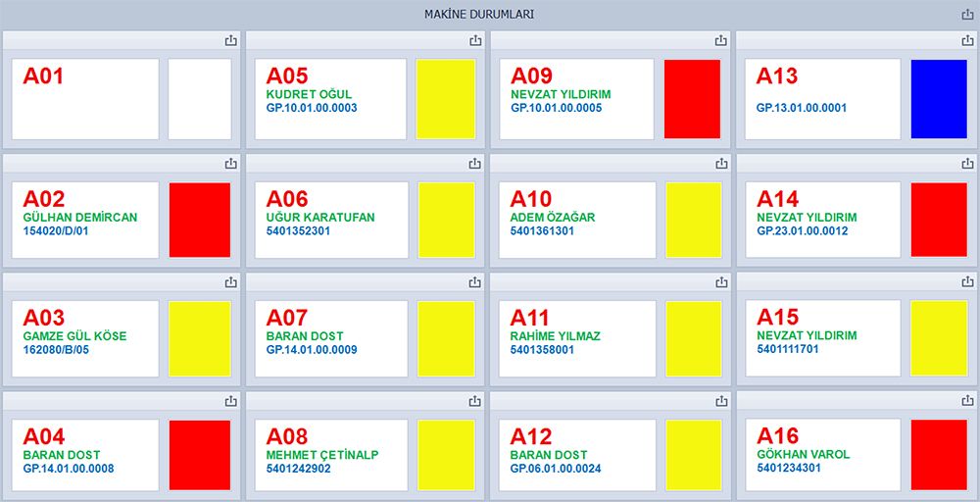Viewport: 980px width, 502px height.
Task: Click export icon above machine A13
Action: [x=966, y=40]
